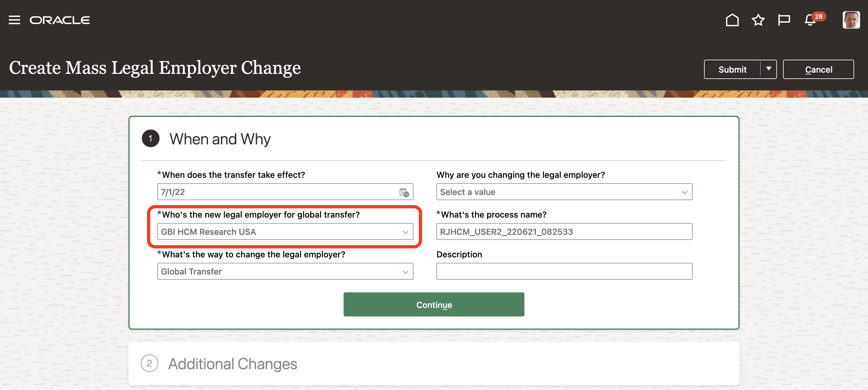Click the transfer effective date field

(276, 192)
